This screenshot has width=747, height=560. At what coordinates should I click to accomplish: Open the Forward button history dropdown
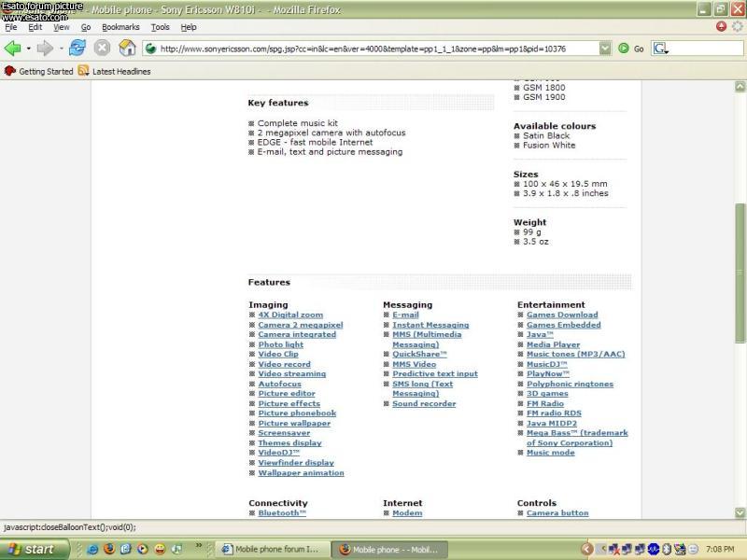pyautogui.click(x=61, y=49)
